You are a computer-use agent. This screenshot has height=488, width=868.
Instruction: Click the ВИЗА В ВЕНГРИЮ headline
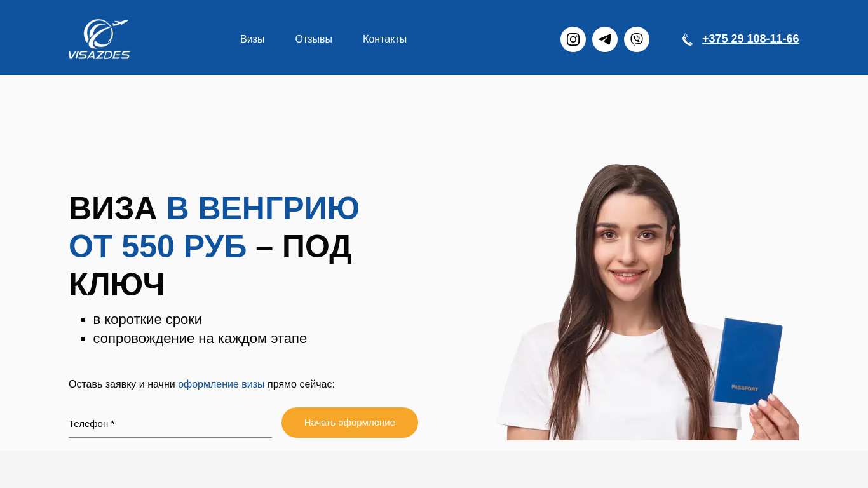214,208
